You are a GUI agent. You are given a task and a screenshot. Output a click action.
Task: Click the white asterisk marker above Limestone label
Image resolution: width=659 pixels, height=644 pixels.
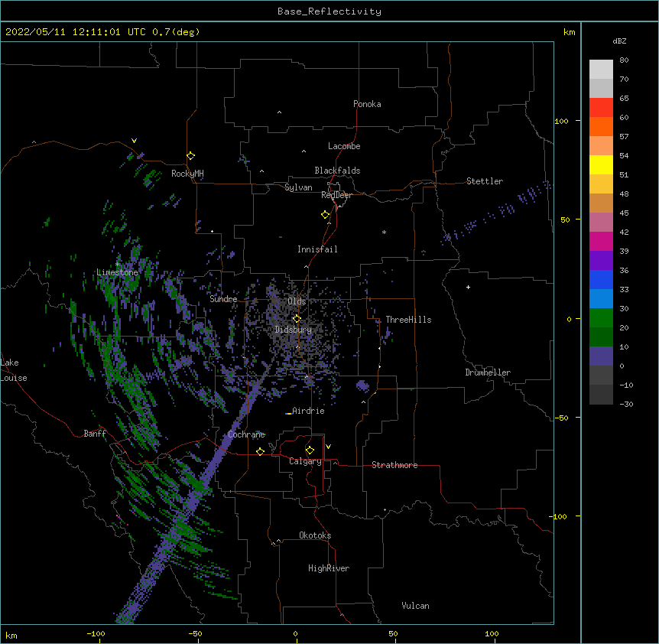[118, 265]
